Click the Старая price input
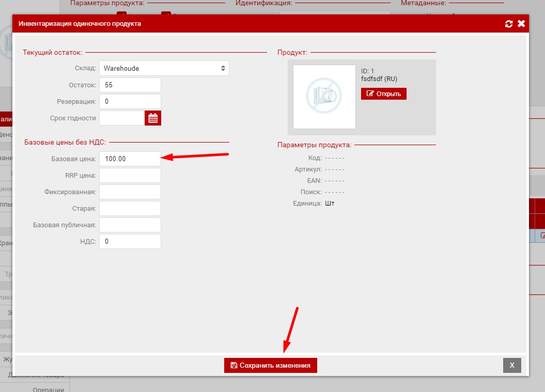 click(x=130, y=209)
